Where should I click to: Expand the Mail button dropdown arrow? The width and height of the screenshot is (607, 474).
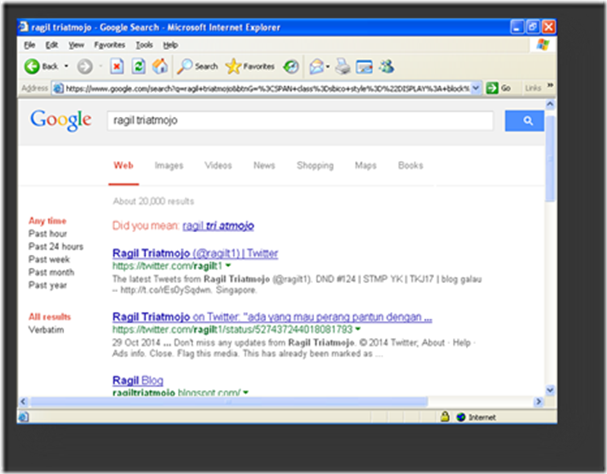pyautogui.click(x=328, y=67)
